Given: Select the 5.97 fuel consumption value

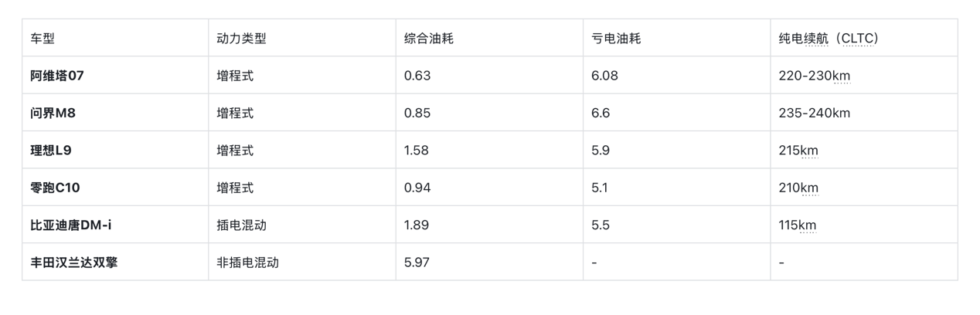Looking at the screenshot, I should 417,262.
